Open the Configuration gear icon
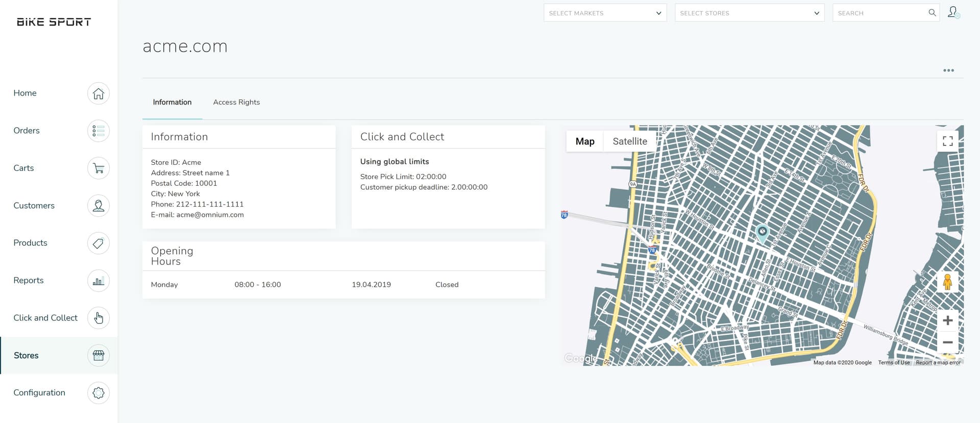 point(99,393)
